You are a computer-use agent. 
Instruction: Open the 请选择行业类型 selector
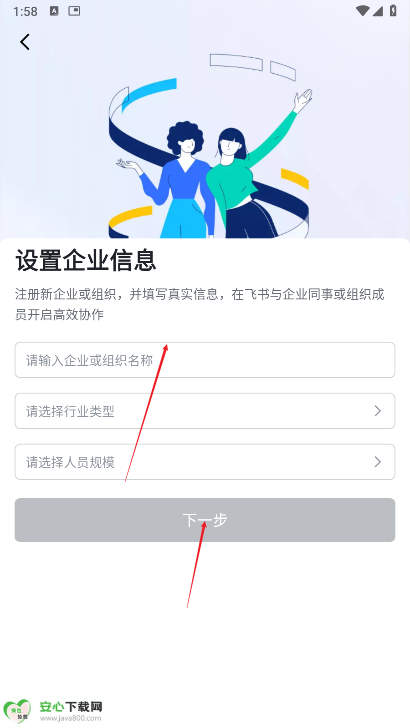(x=205, y=411)
